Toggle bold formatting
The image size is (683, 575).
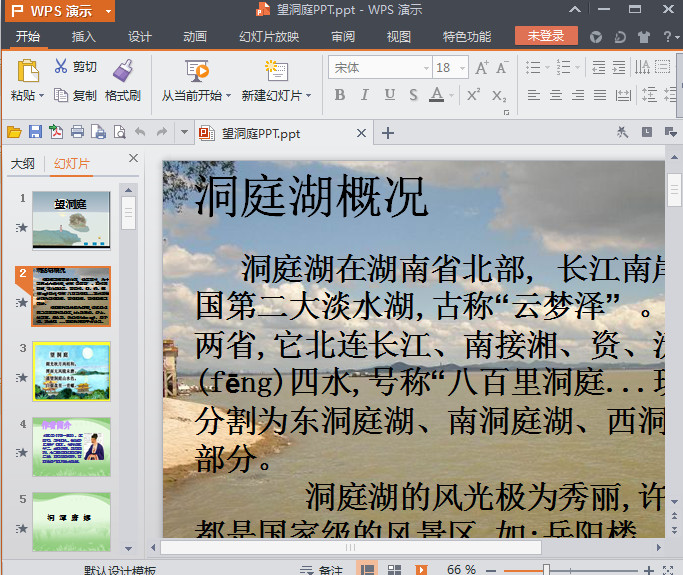click(x=339, y=95)
